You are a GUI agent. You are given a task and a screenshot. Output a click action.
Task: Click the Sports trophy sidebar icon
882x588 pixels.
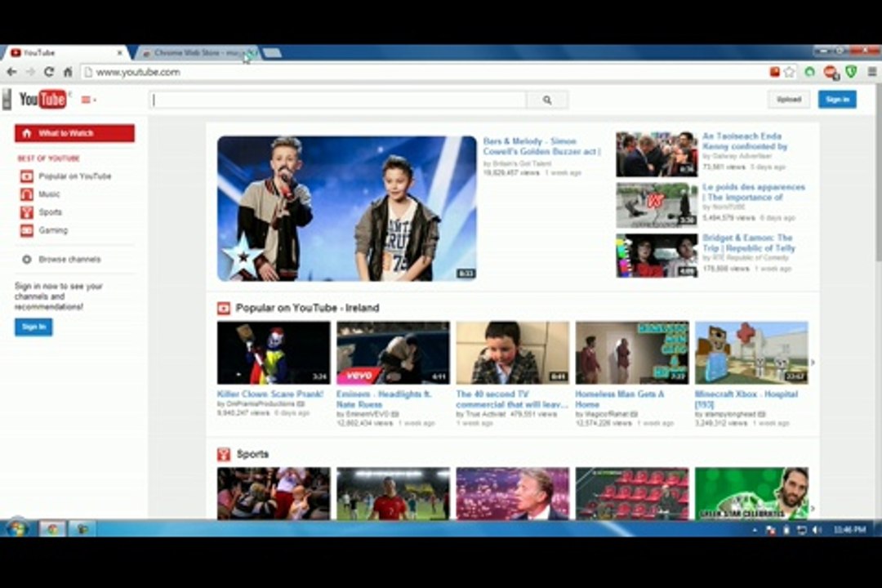point(26,212)
